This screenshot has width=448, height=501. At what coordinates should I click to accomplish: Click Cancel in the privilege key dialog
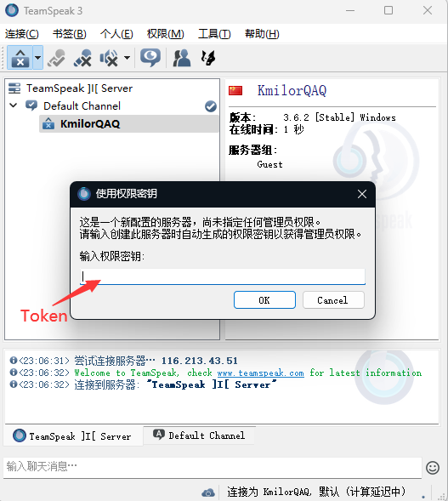[333, 300]
